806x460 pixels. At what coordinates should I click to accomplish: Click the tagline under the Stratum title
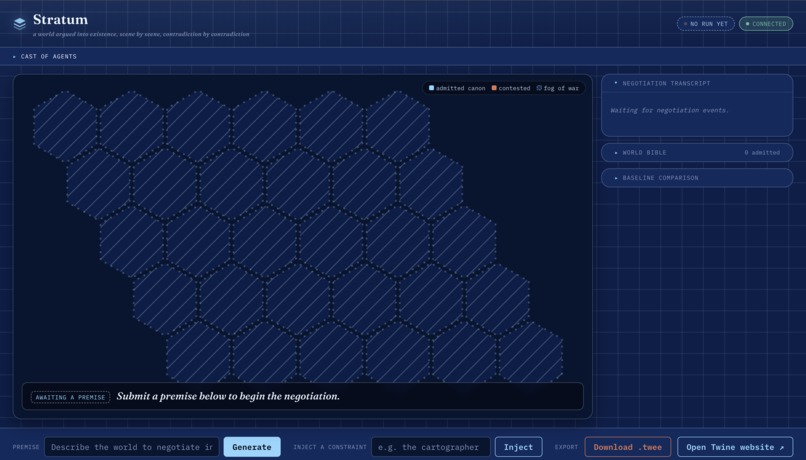[141, 34]
